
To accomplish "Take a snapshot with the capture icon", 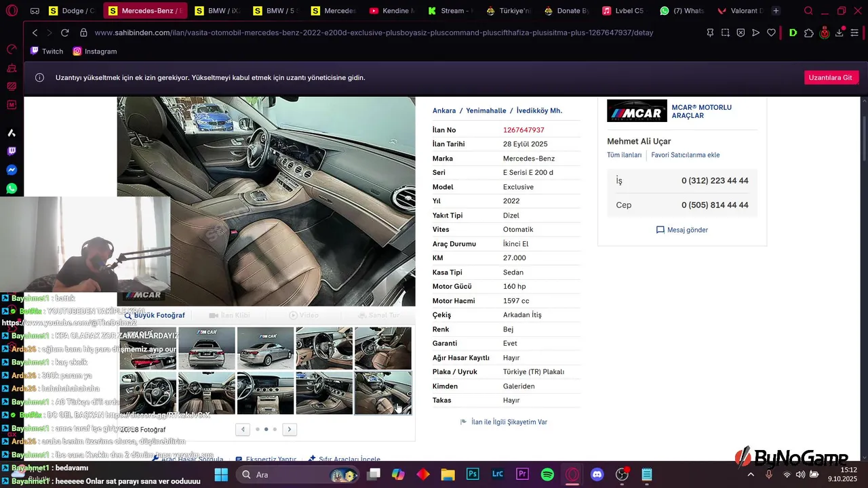I will (726, 33).
